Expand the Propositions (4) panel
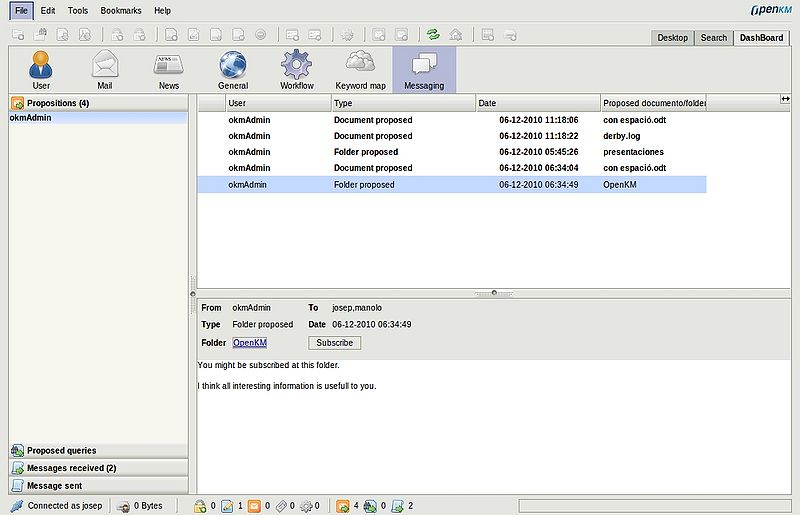The width and height of the screenshot is (800, 515). click(98, 103)
